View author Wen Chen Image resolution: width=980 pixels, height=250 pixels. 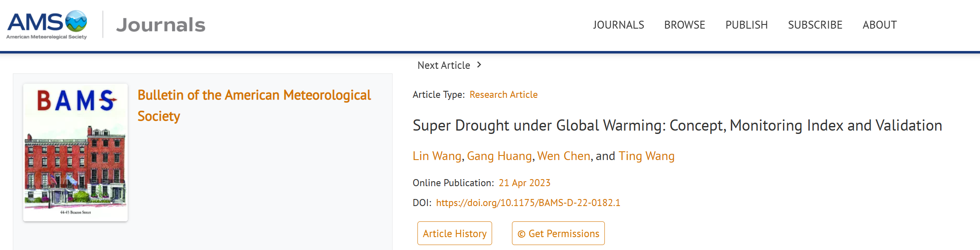tap(564, 156)
